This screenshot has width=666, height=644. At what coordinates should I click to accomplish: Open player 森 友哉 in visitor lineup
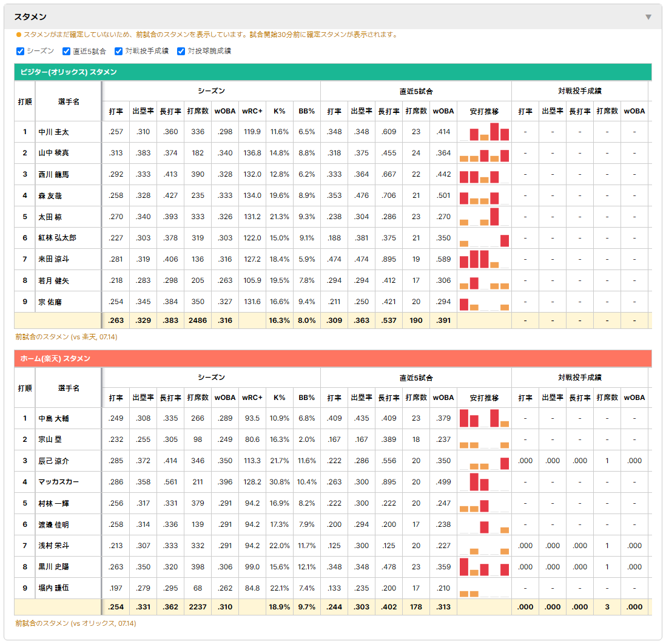(x=50, y=195)
